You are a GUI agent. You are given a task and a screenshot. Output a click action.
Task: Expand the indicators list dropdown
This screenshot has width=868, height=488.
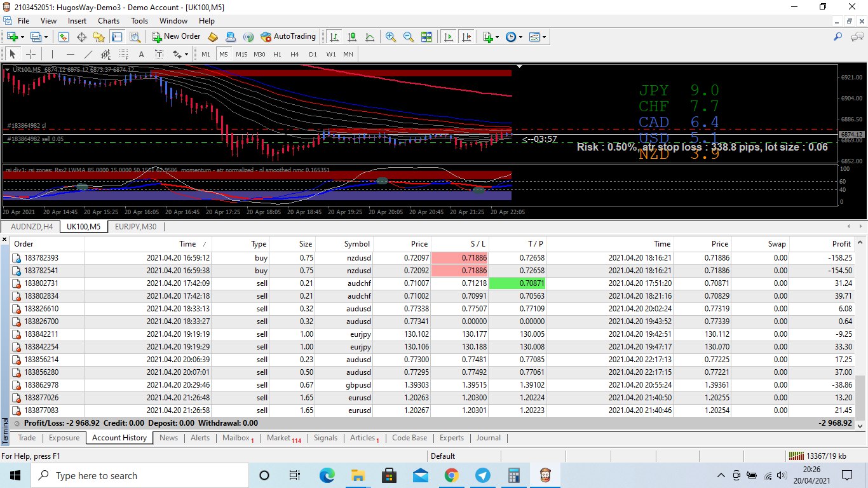pyautogui.click(x=497, y=37)
